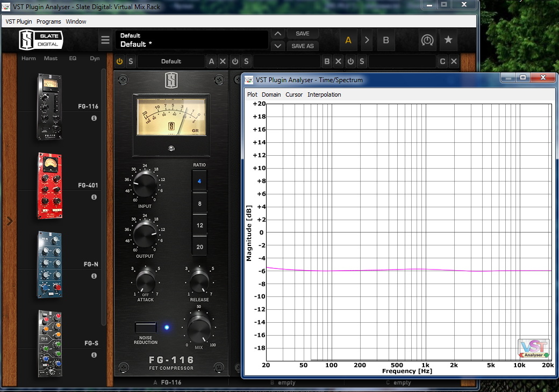Set compressor ratio to 8

pos(199,204)
